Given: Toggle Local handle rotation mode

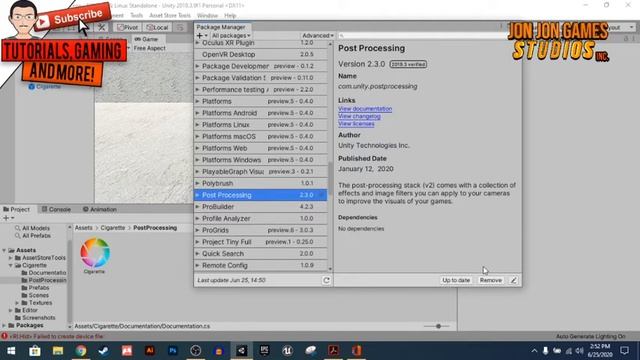Looking at the screenshot, I should coord(157,27).
